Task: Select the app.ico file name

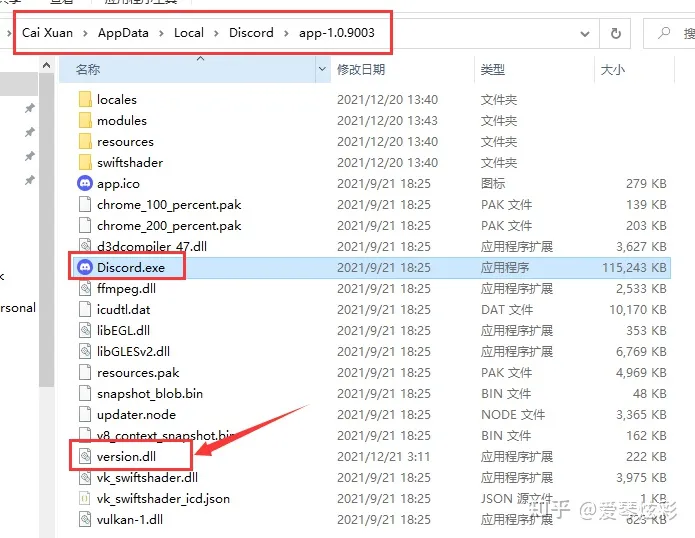Action: point(118,183)
